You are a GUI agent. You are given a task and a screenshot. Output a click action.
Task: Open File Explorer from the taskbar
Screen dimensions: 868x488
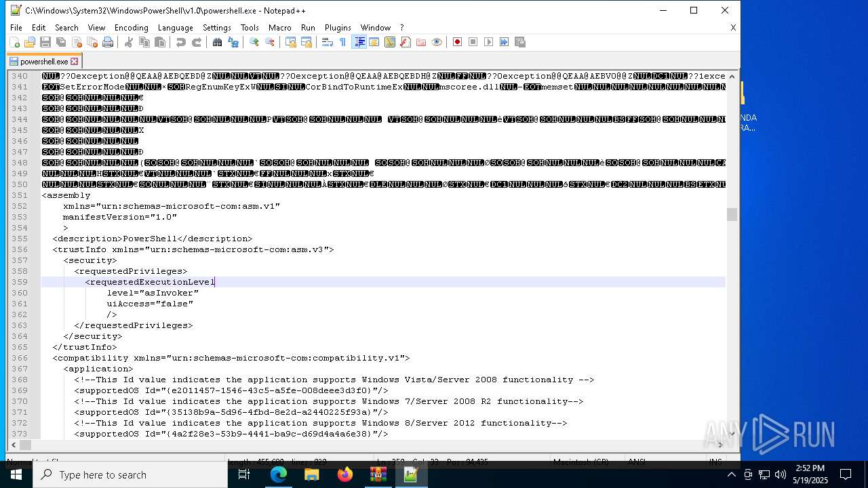[x=312, y=474]
